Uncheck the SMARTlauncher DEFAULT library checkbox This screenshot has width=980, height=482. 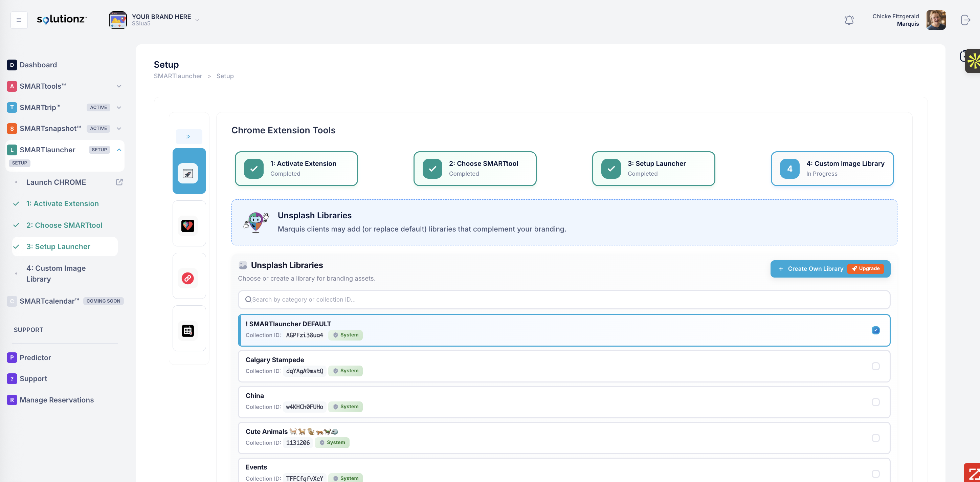point(875,330)
